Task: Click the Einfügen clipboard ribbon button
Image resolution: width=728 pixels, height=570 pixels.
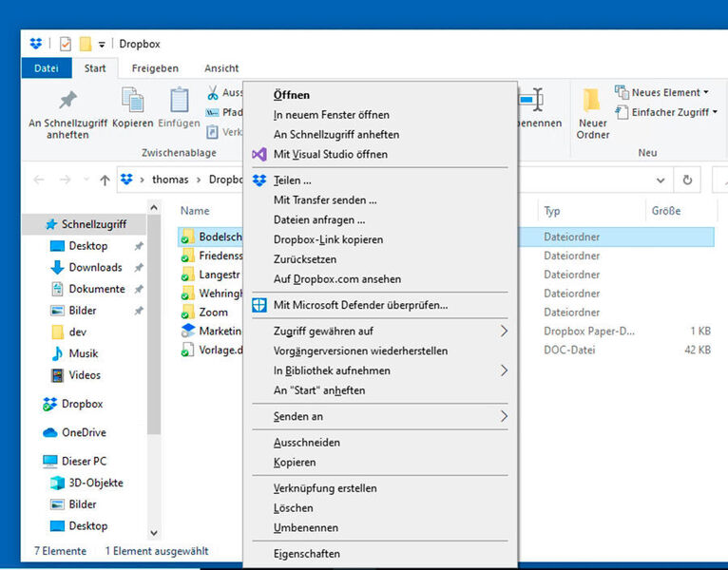Action: (179, 107)
